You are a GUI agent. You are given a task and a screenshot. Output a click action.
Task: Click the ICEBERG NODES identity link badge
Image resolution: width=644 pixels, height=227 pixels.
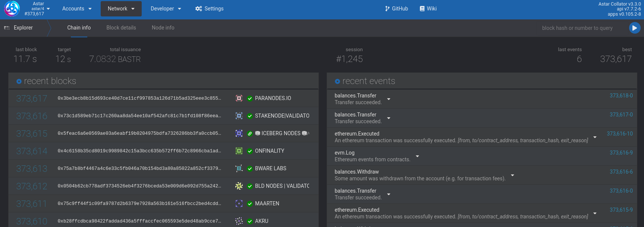click(x=250, y=134)
